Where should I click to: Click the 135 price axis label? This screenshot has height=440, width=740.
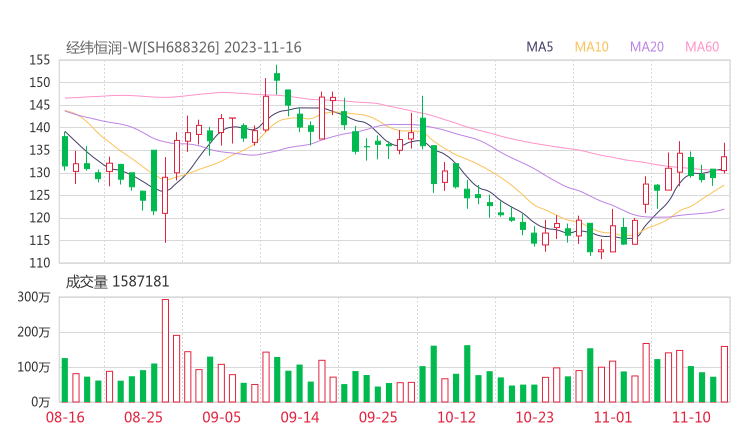40,150
